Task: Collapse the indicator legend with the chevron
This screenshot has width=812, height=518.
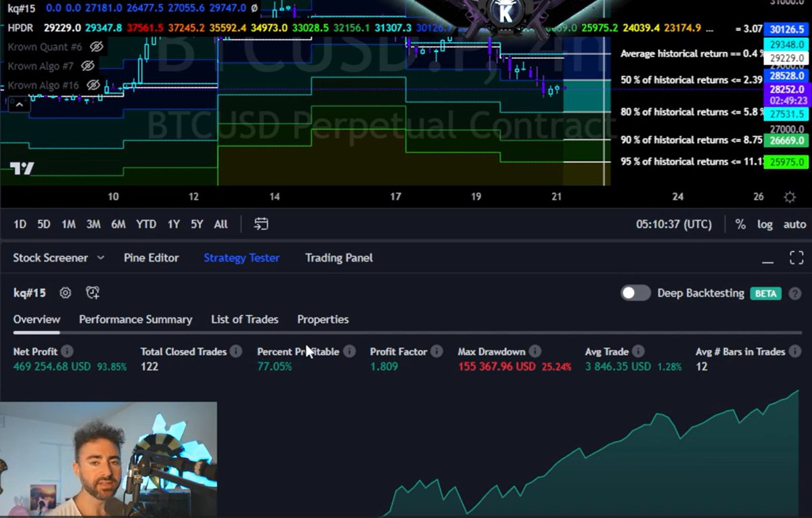Action: tap(19, 104)
